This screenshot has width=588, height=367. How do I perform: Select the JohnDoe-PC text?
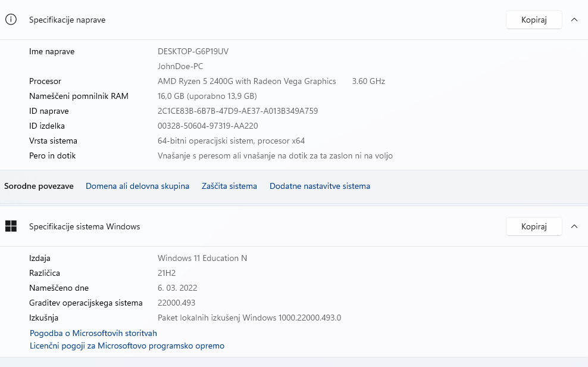(180, 66)
